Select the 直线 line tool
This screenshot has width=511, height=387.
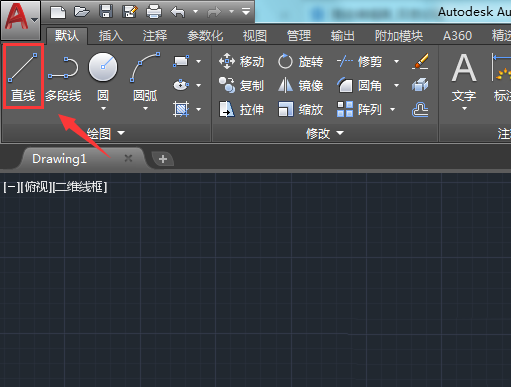coord(23,76)
